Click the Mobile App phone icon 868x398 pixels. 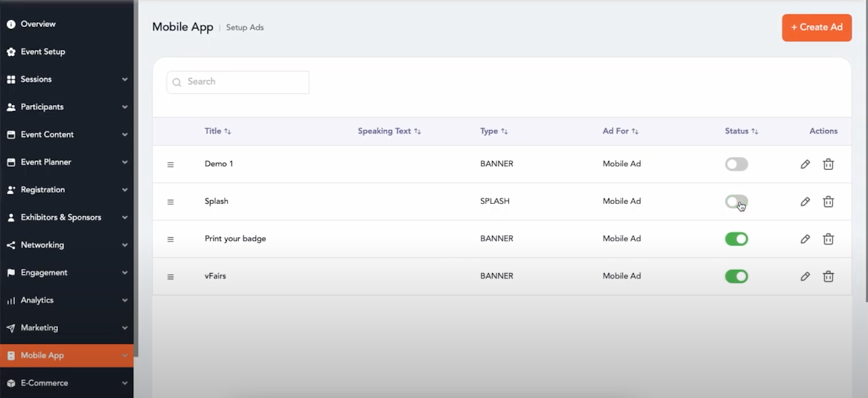(x=11, y=356)
